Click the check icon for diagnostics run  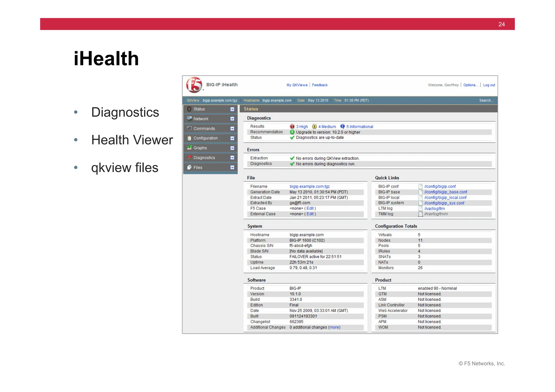pyautogui.click(x=292, y=164)
